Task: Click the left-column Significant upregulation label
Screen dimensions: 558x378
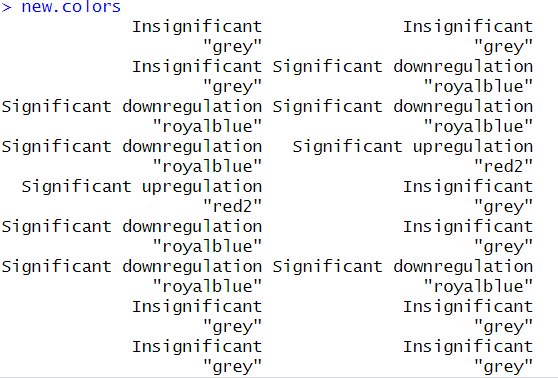Action: click(x=142, y=187)
